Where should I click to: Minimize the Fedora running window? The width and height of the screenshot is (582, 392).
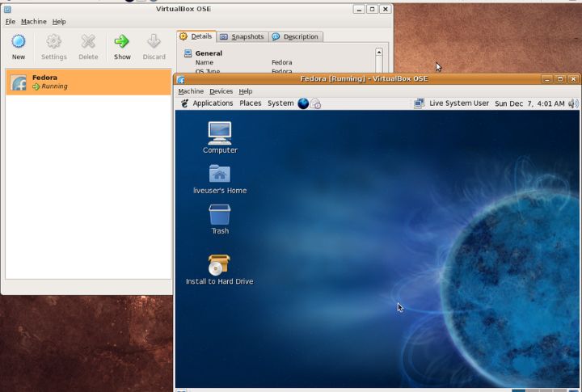546,78
